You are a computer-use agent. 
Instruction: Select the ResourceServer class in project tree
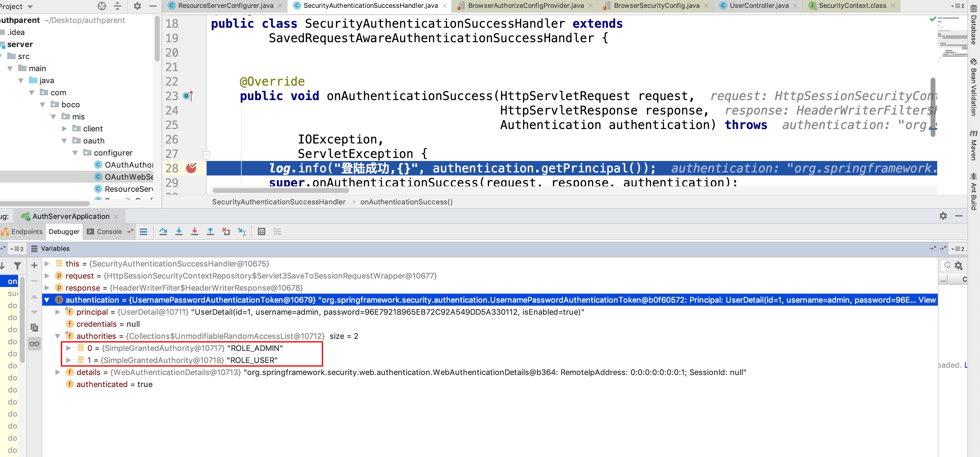[129, 189]
